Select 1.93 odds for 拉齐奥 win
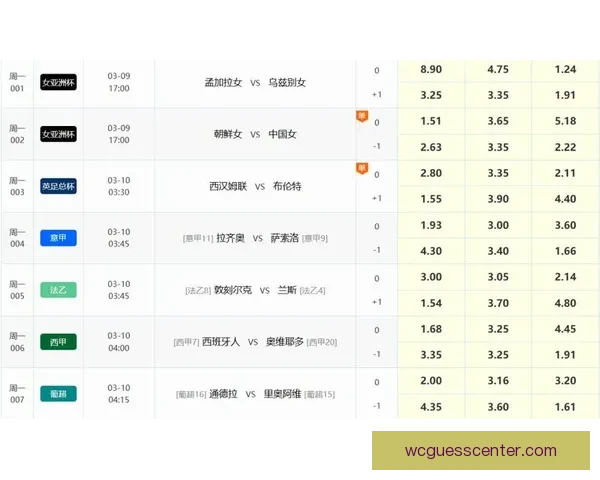The width and height of the screenshot is (600, 480). point(431,225)
